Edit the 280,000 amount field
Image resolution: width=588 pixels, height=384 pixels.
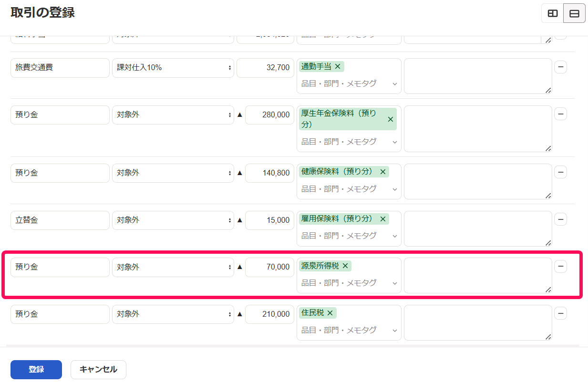coord(269,115)
